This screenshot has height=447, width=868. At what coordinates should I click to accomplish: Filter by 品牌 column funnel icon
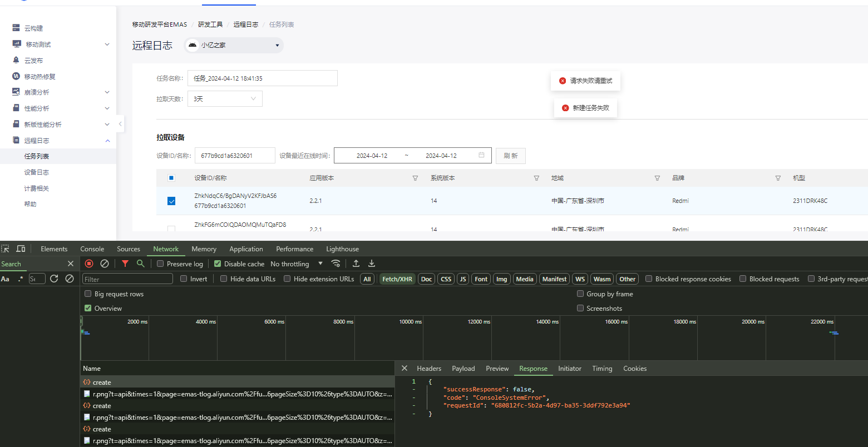[x=778, y=178]
